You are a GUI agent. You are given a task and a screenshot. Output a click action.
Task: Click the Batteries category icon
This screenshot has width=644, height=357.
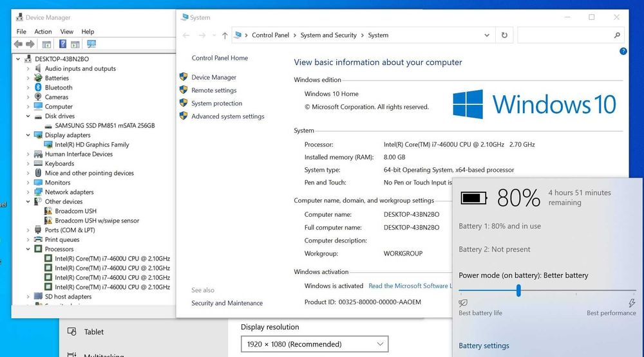pyautogui.click(x=38, y=78)
